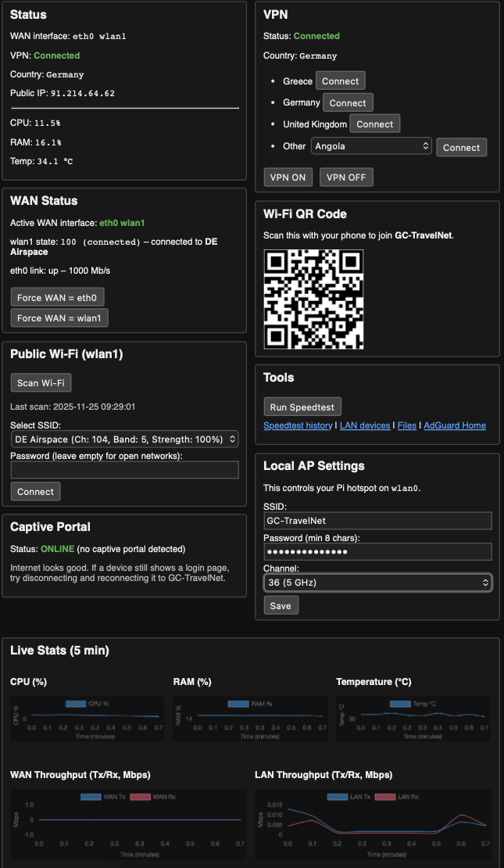Click the Connect button next to Greece
This screenshot has width=504, height=868.
pyautogui.click(x=340, y=81)
